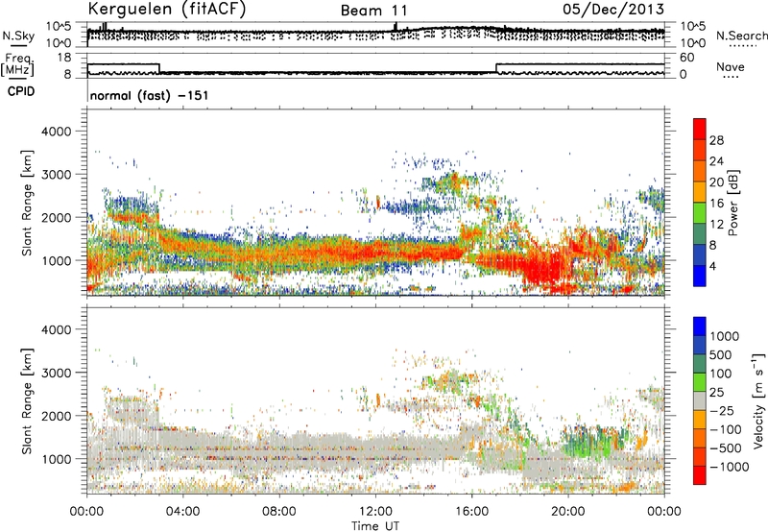This screenshot has height=532, width=768.
Task: Click the "N.Search" legend label
Action: click(x=742, y=36)
